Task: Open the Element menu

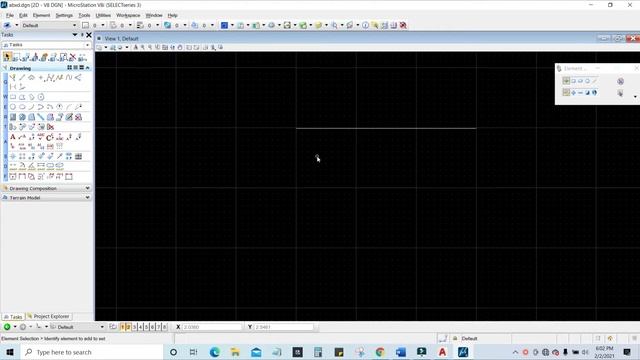Action: coord(42,15)
